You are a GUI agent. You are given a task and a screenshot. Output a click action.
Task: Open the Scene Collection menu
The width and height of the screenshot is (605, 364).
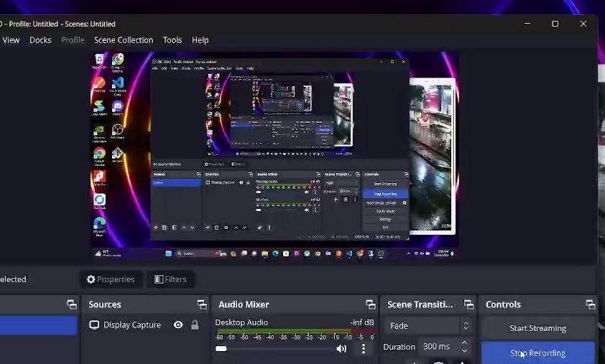click(123, 40)
